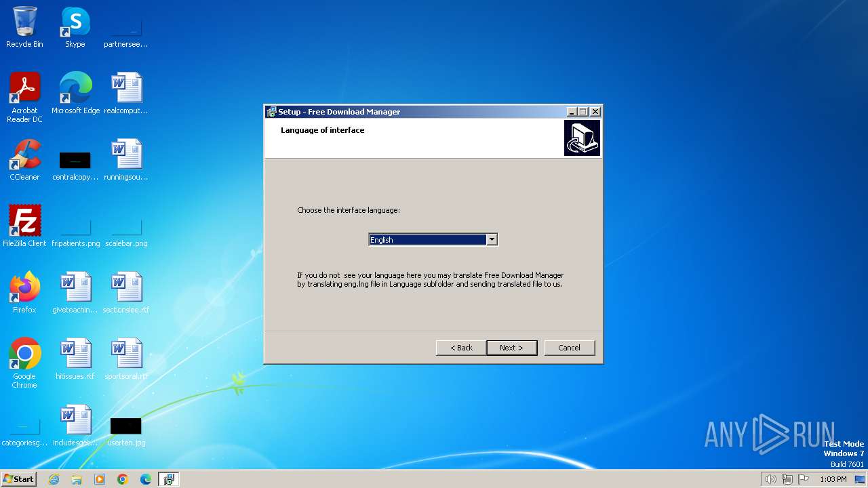The image size is (868, 488).
Task: Click the Free Download Manager logo image
Action: (x=582, y=138)
